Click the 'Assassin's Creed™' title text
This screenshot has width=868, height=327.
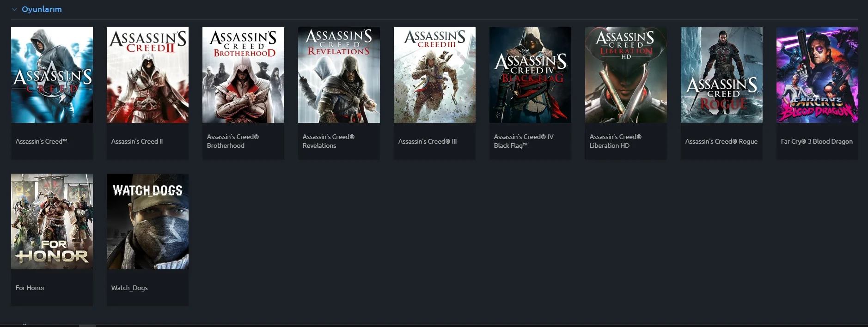[x=41, y=141]
